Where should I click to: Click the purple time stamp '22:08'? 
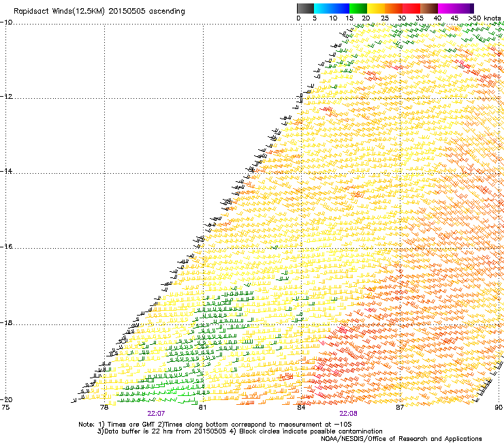(348, 414)
